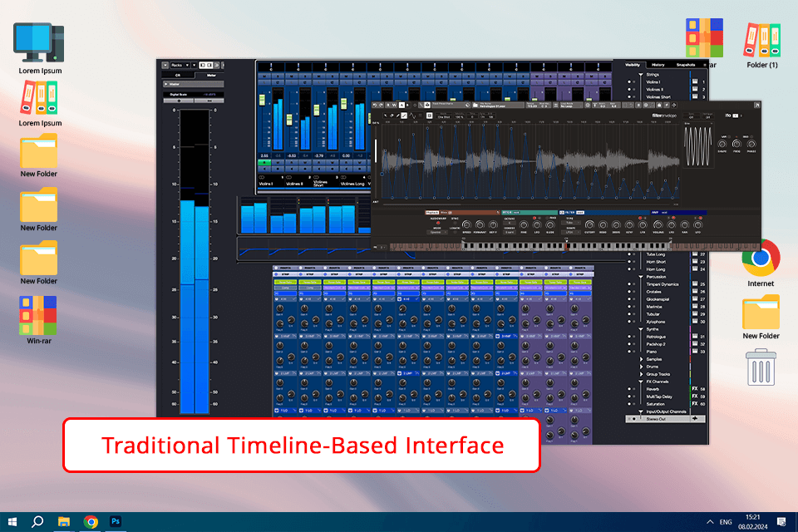Switch to the Visibility tab

(633, 65)
